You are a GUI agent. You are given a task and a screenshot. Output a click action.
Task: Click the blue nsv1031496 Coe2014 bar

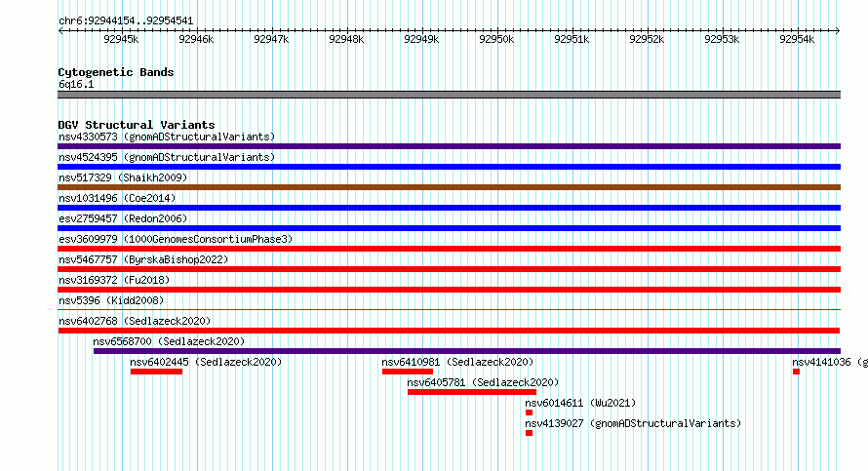coord(449,208)
